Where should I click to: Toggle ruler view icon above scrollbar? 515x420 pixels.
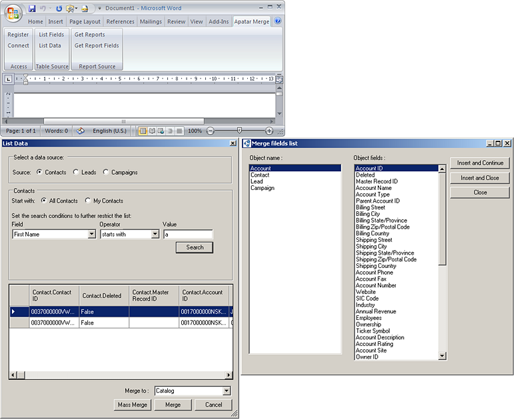[x=279, y=79]
